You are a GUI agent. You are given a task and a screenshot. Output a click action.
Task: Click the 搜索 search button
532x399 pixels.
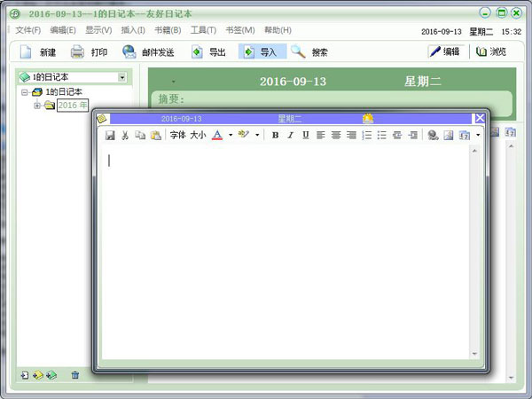pyautogui.click(x=309, y=52)
